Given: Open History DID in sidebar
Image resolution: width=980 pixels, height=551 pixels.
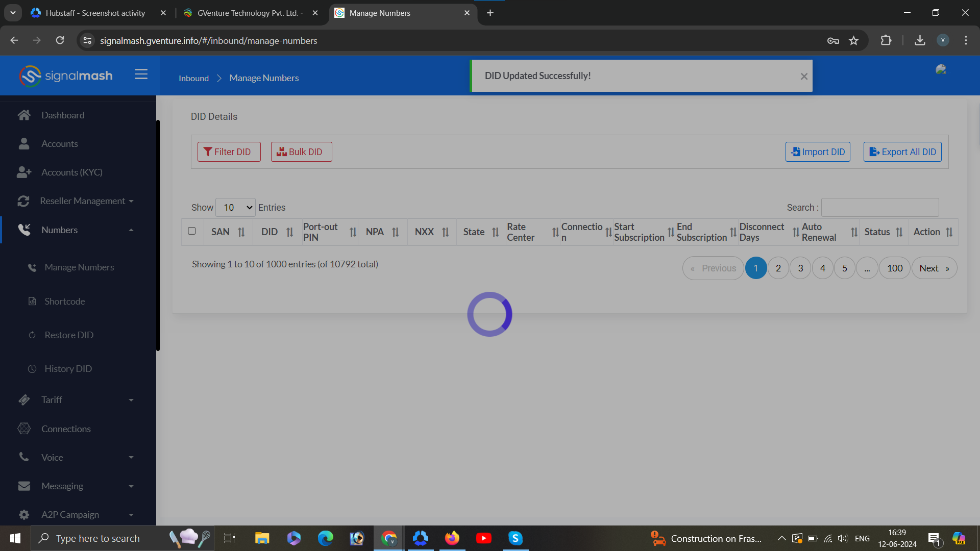Looking at the screenshot, I should coord(68,369).
